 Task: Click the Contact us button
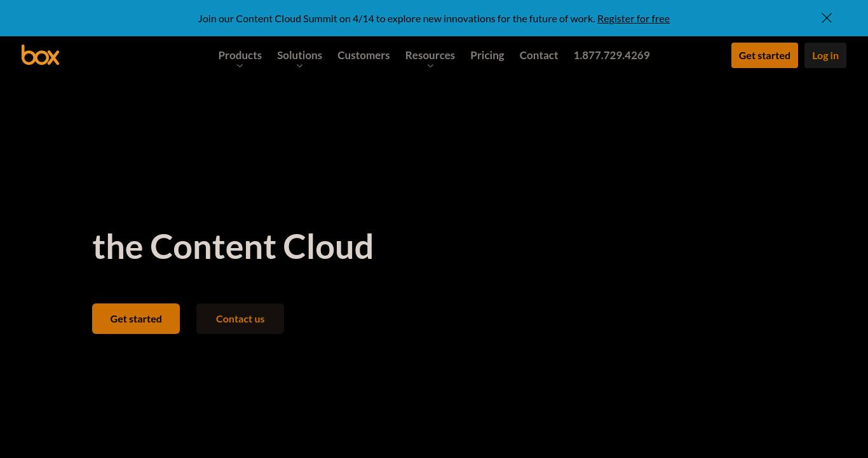pos(240,319)
